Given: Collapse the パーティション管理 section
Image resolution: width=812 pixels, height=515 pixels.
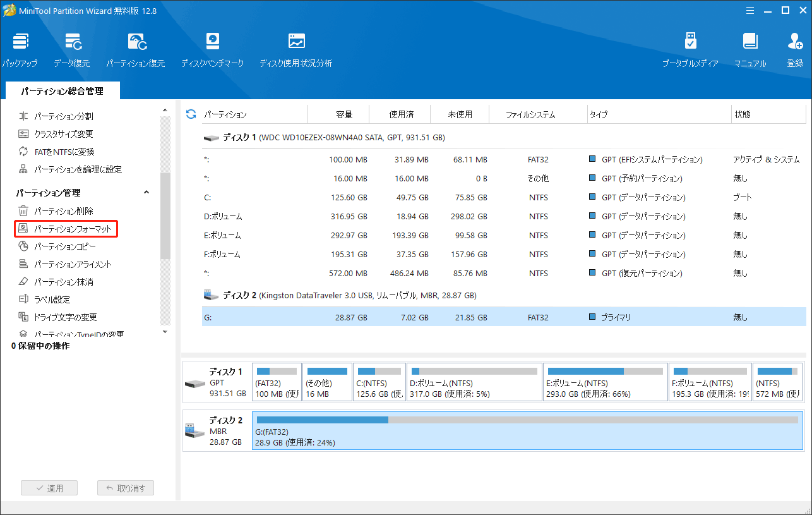Looking at the screenshot, I should (x=146, y=193).
